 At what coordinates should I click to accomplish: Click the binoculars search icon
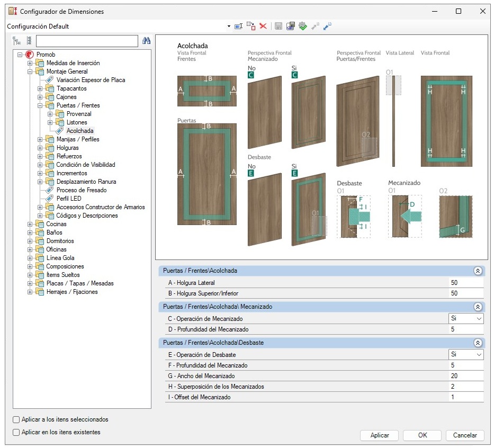point(147,41)
